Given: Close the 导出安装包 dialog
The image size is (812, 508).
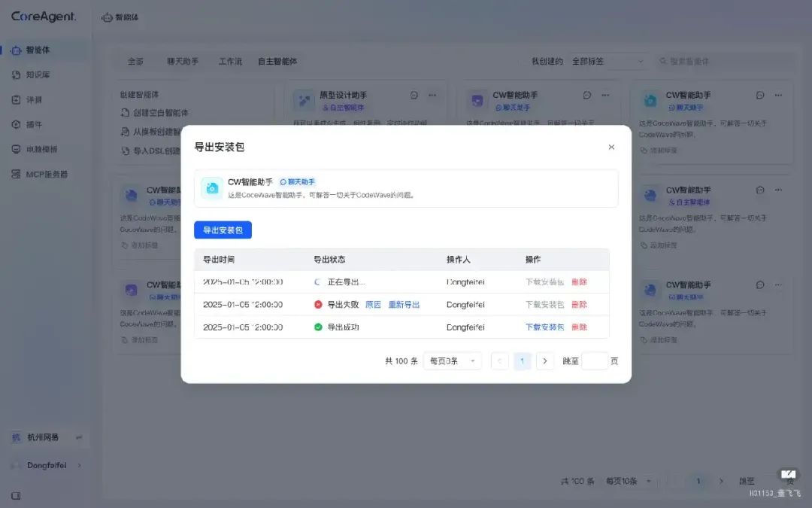Looking at the screenshot, I should [x=611, y=148].
